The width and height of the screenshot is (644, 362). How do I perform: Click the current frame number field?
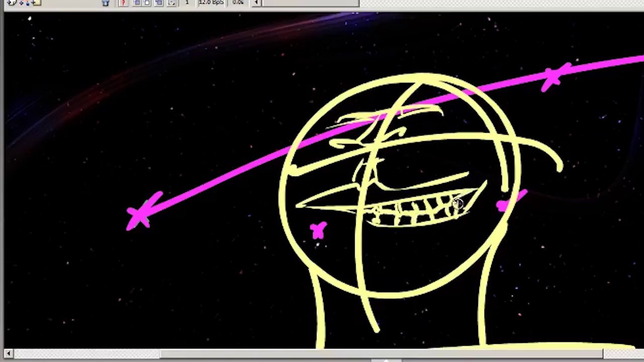click(x=187, y=3)
